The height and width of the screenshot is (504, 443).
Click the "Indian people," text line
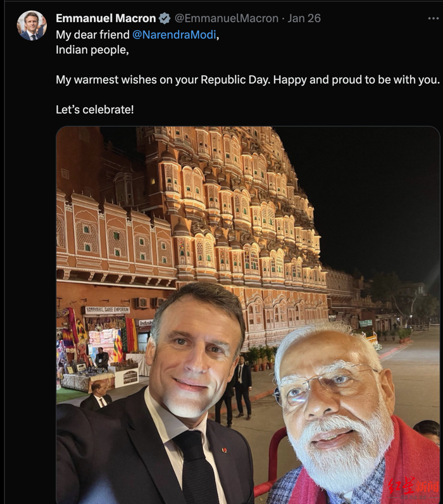click(x=92, y=49)
